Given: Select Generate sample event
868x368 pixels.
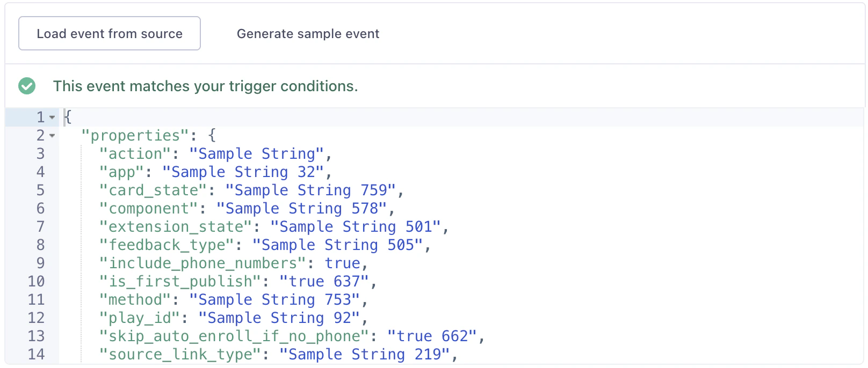Looking at the screenshot, I should click(x=308, y=33).
